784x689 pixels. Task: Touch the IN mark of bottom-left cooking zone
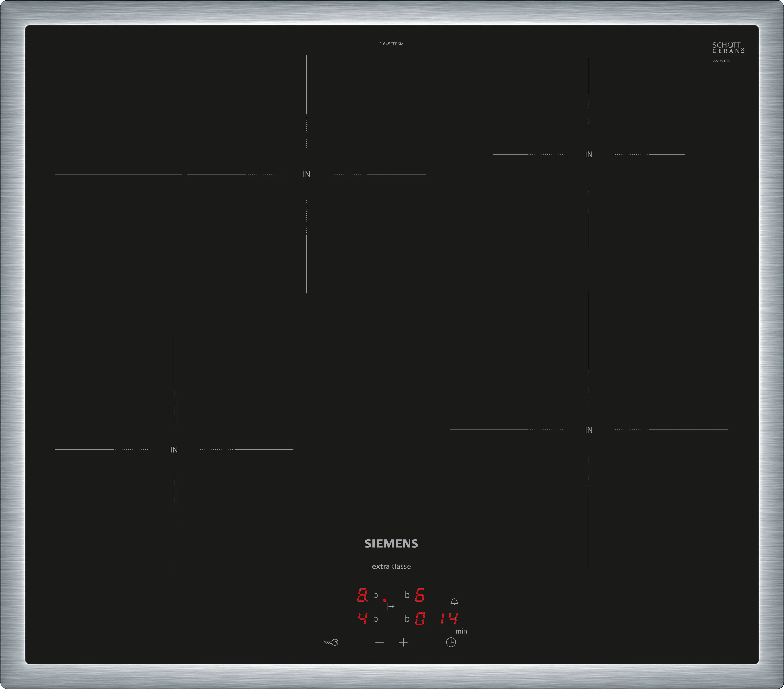[174, 450]
